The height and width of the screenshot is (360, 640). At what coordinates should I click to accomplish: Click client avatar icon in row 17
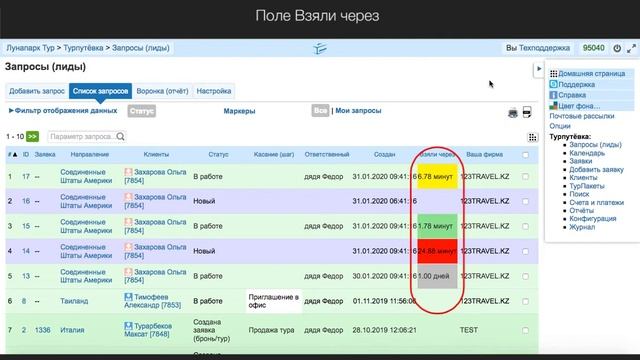click(x=129, y=172)
